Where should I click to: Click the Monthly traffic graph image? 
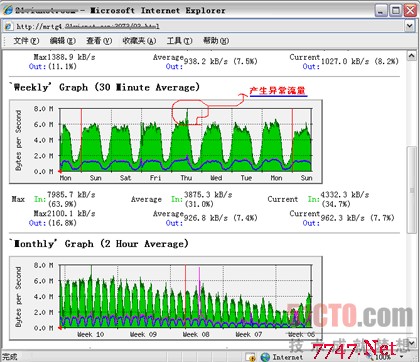coord(166,298)
